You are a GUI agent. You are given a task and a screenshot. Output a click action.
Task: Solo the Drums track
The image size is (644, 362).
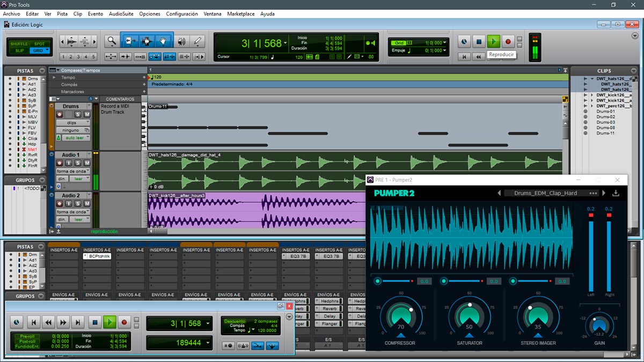[77, 114]
